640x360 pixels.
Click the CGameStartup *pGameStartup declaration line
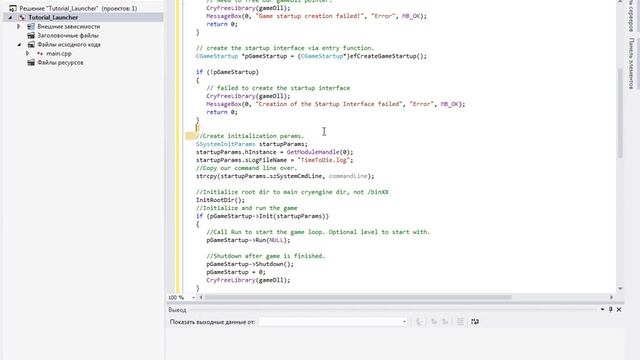tap(311, 56)
